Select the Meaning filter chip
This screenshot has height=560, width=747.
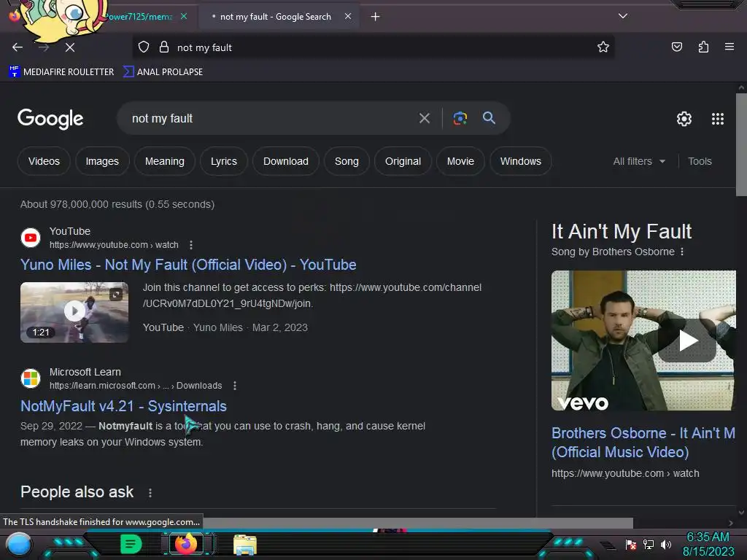[x=164, y=161]
